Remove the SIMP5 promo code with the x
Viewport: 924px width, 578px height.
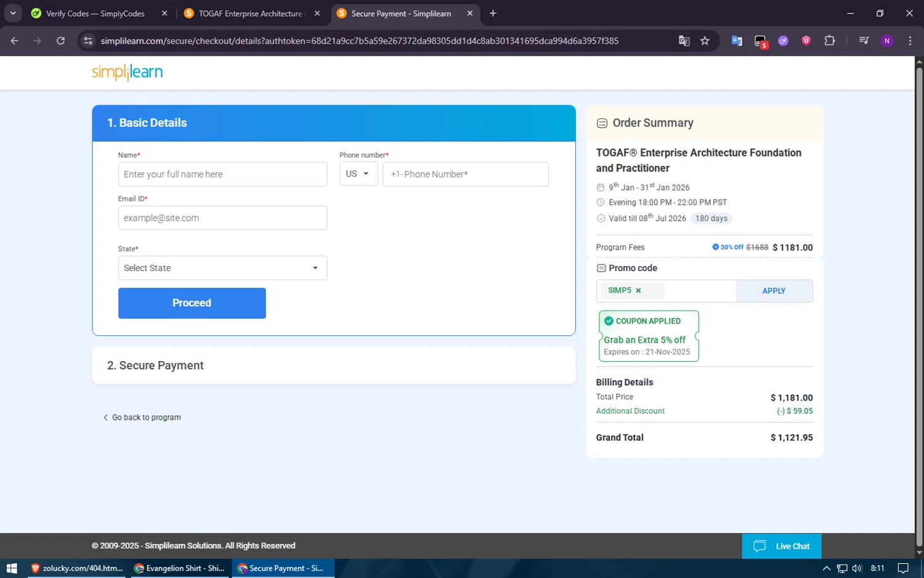(638, 290)
